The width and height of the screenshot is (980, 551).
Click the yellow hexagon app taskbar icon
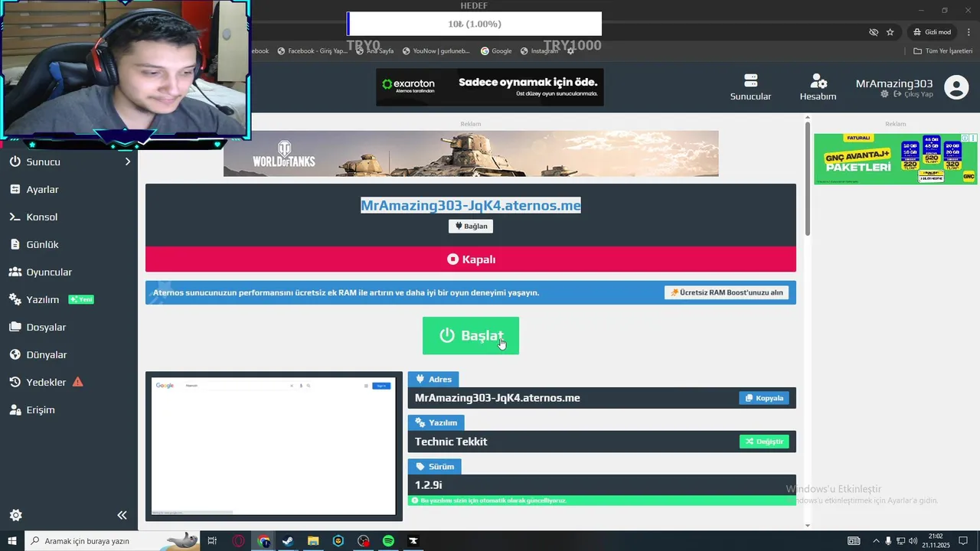click(x=338, y=541)
